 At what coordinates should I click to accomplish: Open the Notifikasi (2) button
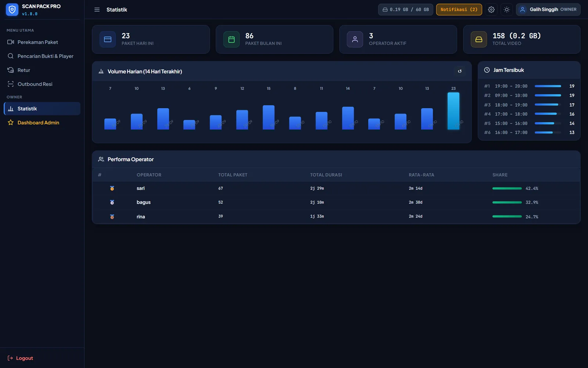(459, 10)
